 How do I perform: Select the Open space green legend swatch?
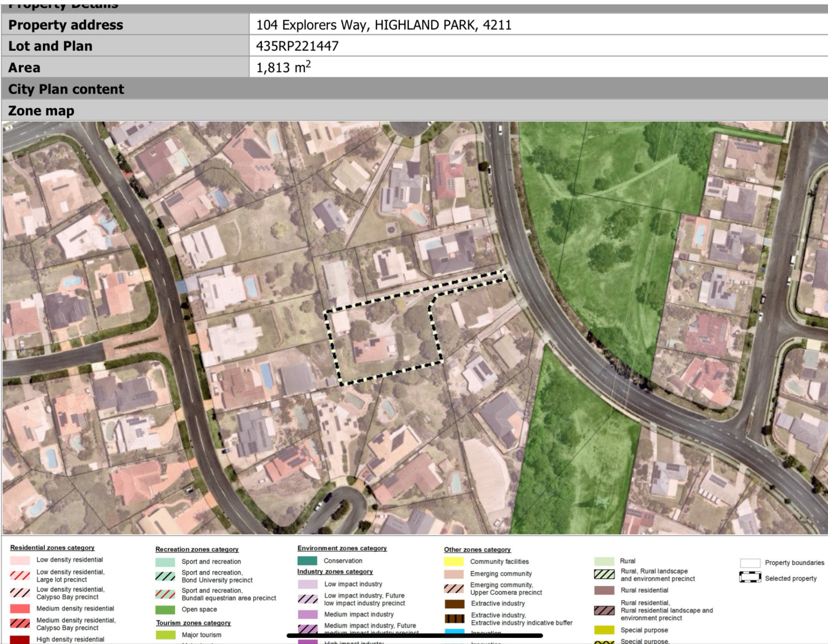[165, 610]
